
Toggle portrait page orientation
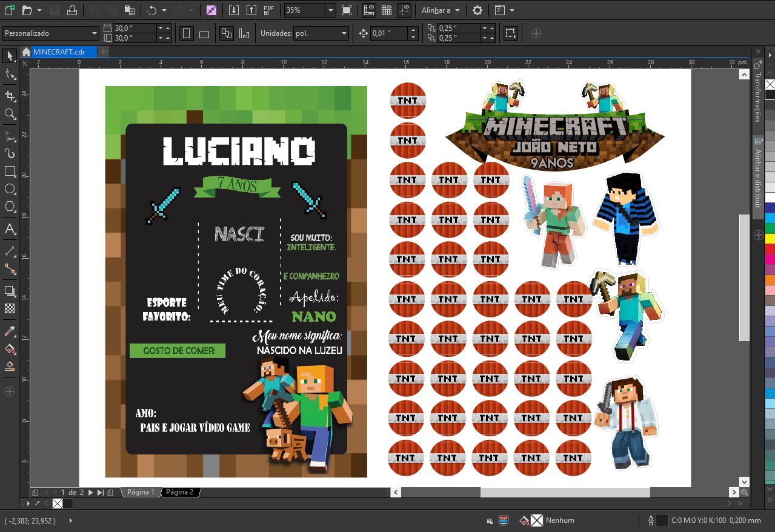coord(187,33)
